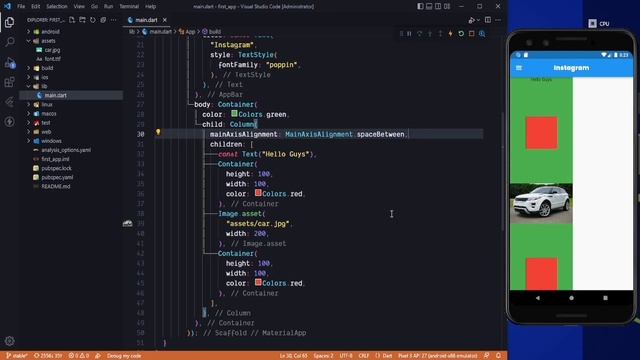The height and width of the screenshot is (360, 640).
Task: Open the Explorer view in activity bar
Action: (x=9, y=22)
